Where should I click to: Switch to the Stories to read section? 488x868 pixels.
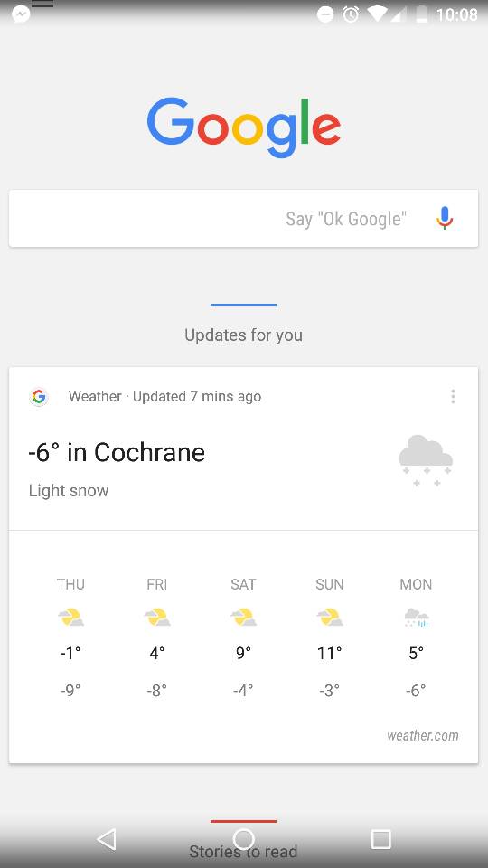pos(243,851)
